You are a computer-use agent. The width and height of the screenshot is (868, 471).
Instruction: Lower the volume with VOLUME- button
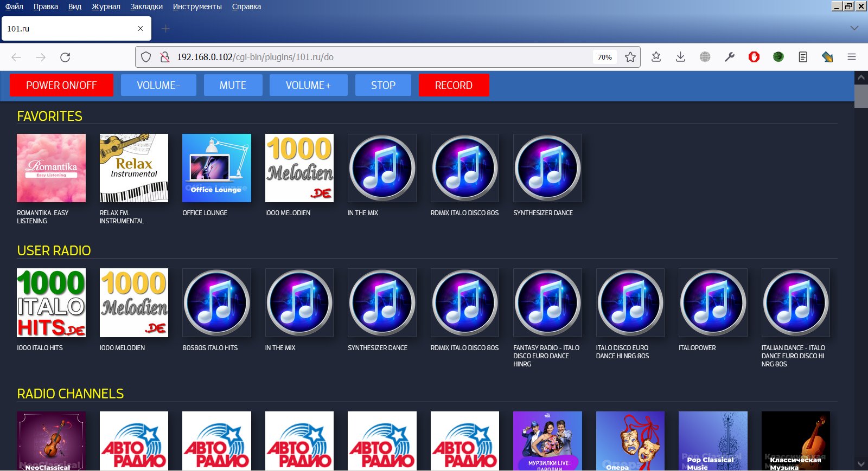(x=158, y=85)
